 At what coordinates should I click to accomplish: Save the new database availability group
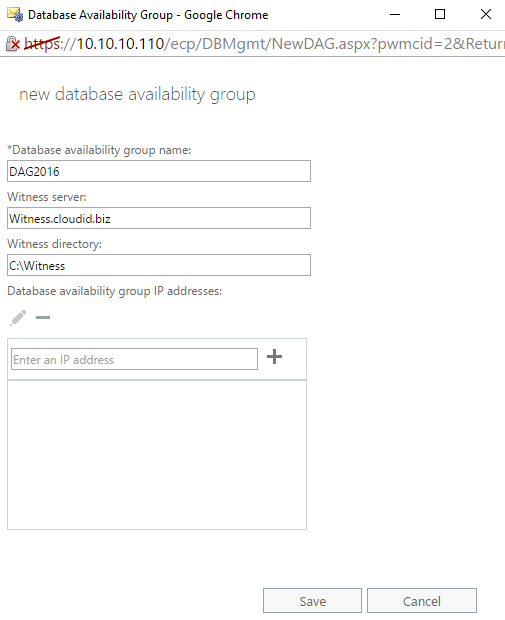coord(312,601)
